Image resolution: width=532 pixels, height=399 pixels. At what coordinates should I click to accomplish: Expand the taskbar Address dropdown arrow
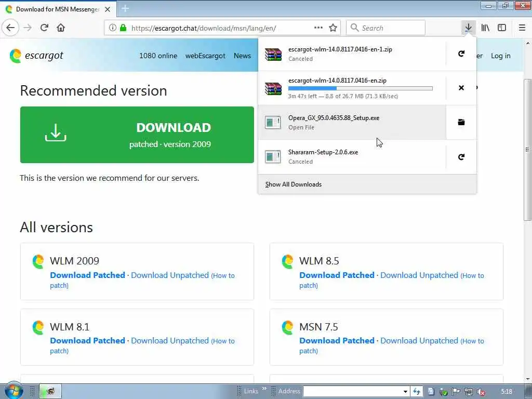(405, 392)
